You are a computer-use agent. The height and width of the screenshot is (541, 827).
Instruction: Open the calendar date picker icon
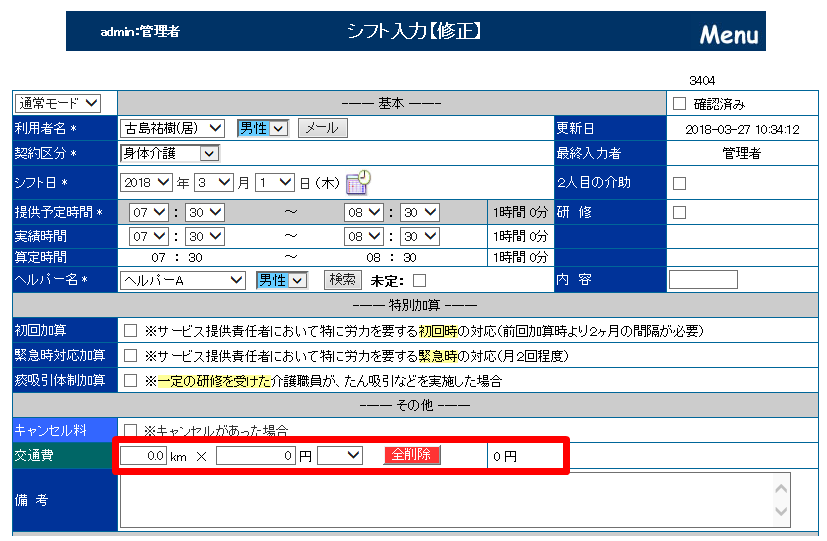coord(358,182)
